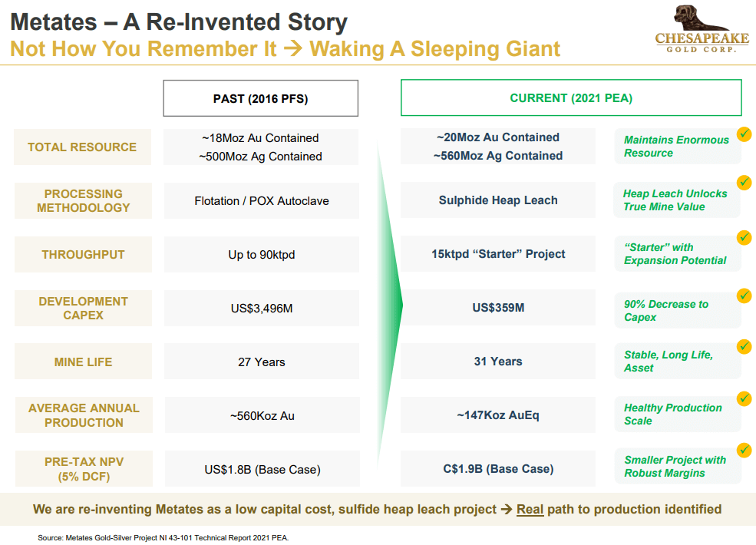Click checkmark beside Maintains Enormous Resource
The width and height of the screenshot is (756, 545).
(x=744, y=134)
